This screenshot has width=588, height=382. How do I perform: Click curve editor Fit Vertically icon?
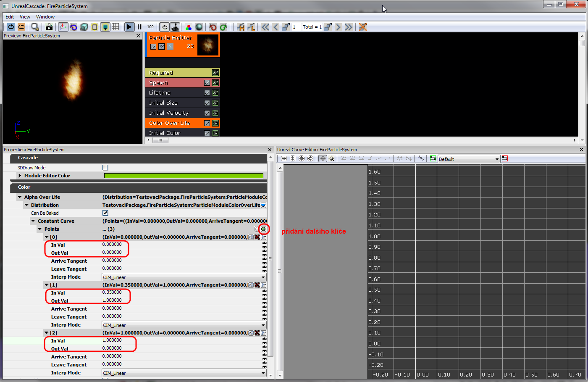[293, 158]
